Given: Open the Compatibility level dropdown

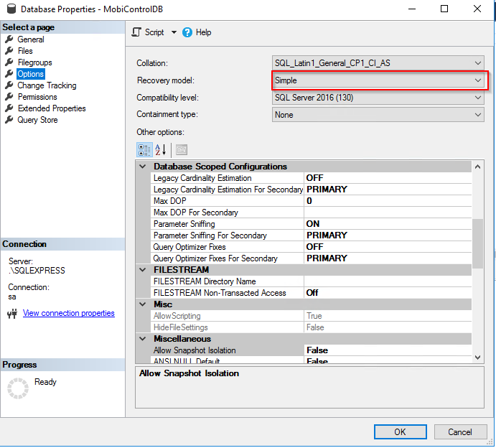Looking at the screenshot, I should coord(478,98).
